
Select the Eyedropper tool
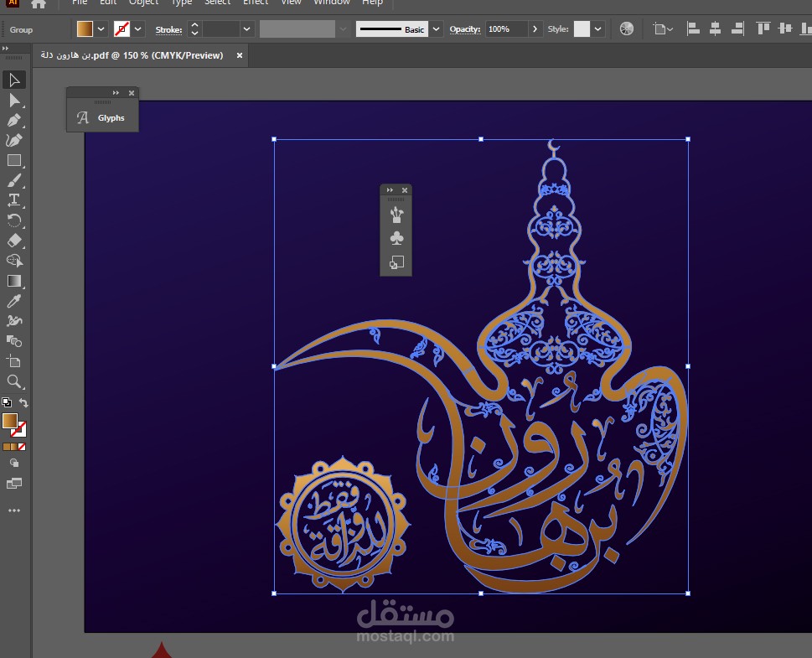click(14, 301)
